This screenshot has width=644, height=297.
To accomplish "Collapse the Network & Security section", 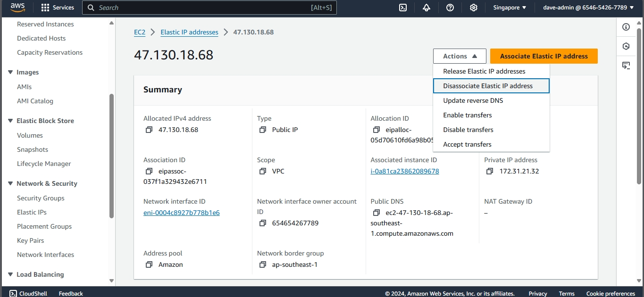I will click(x=10, y=183).
